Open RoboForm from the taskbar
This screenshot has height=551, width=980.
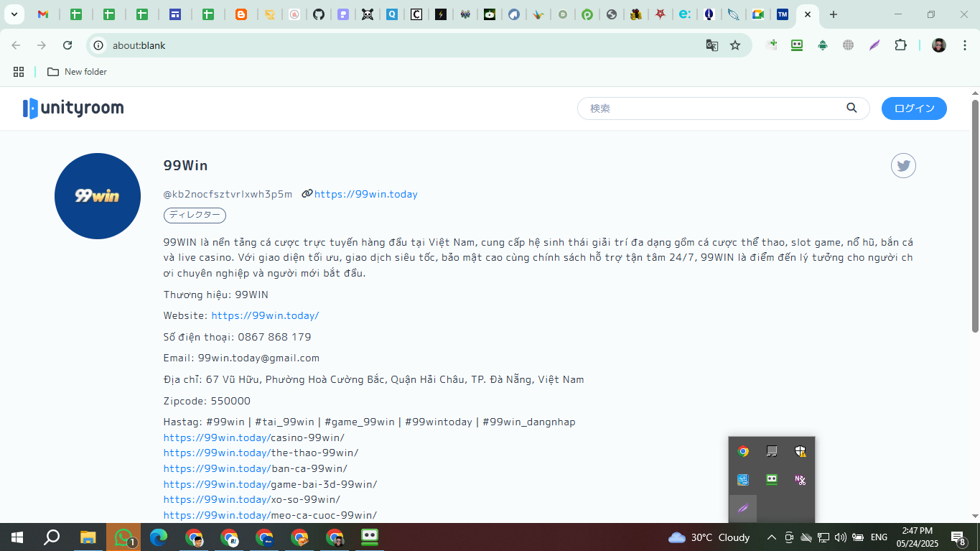(370, 537)
